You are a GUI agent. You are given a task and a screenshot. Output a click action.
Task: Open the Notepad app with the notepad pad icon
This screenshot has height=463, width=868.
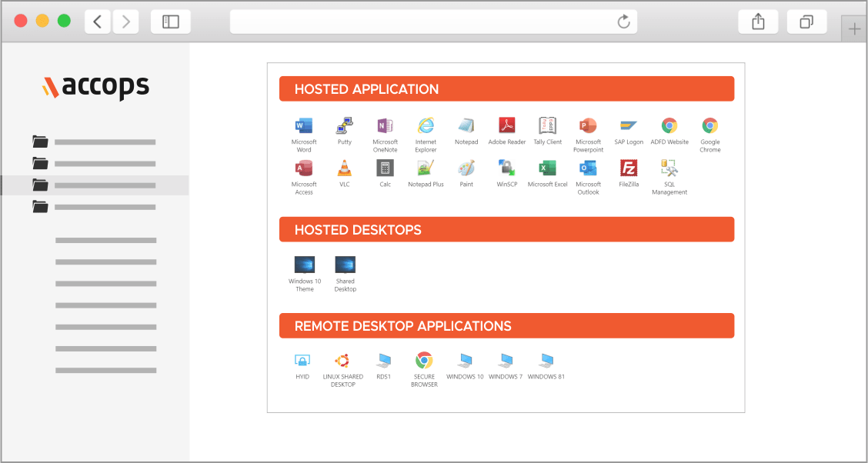coord(466,126)
